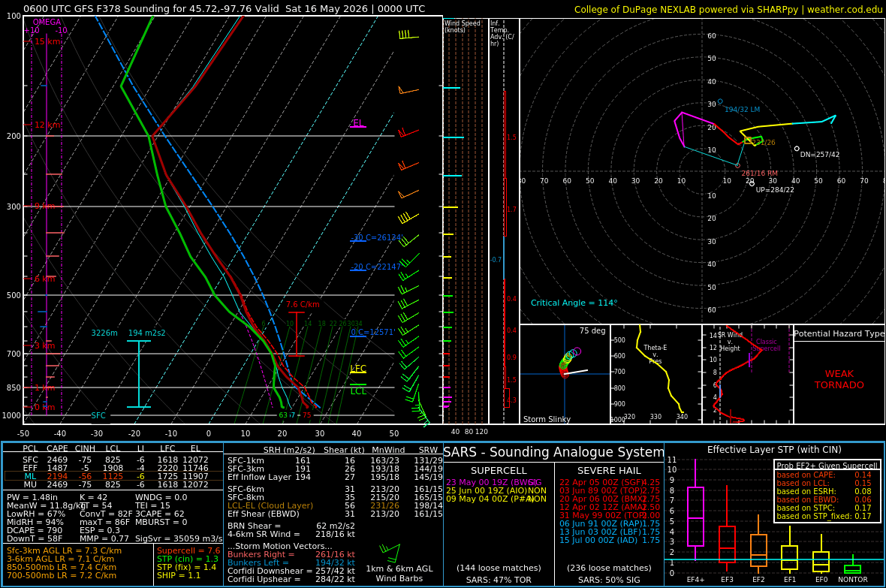Click the '700-500mb LR = 7.2 C/km' line
Viewport: 886px width, 588px height.
(x=62, y=575)
